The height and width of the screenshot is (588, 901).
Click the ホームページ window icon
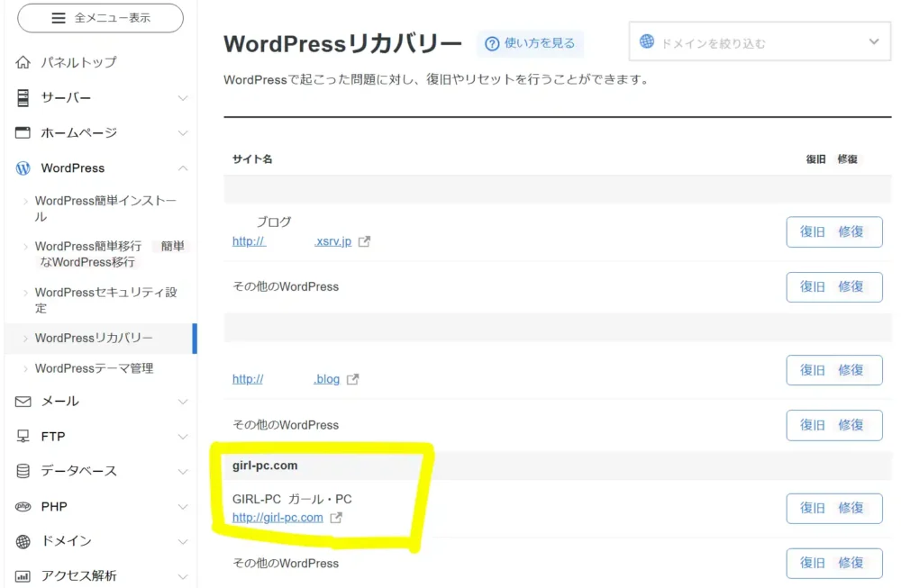(23, 132)
